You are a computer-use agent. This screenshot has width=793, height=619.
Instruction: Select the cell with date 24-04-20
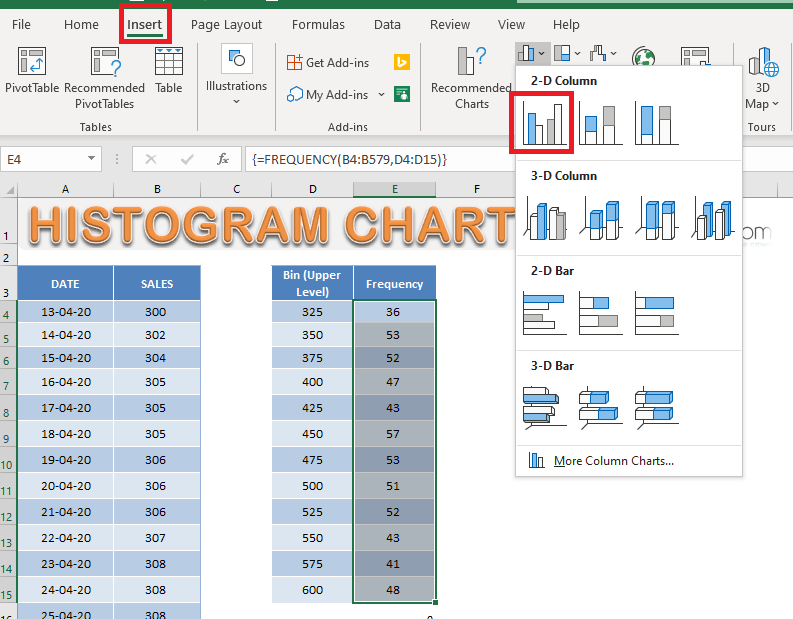66,590
